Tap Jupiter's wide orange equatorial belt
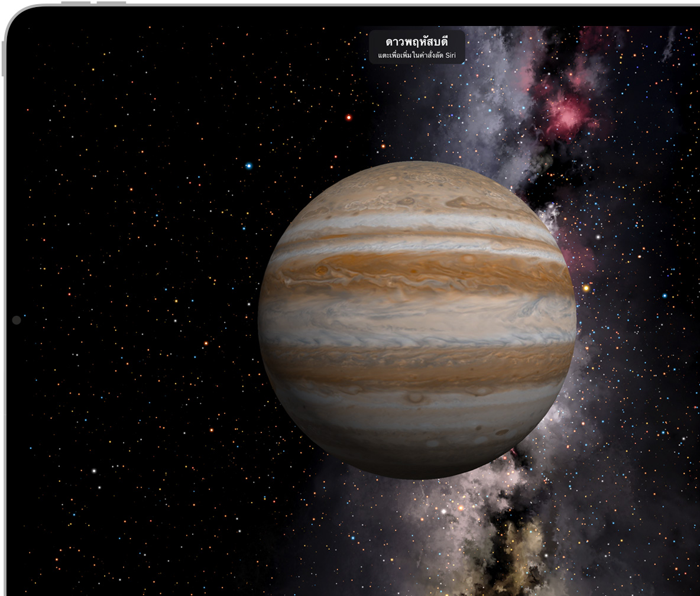The height and width of the screenshot is (596, 700). click(417, 272)
